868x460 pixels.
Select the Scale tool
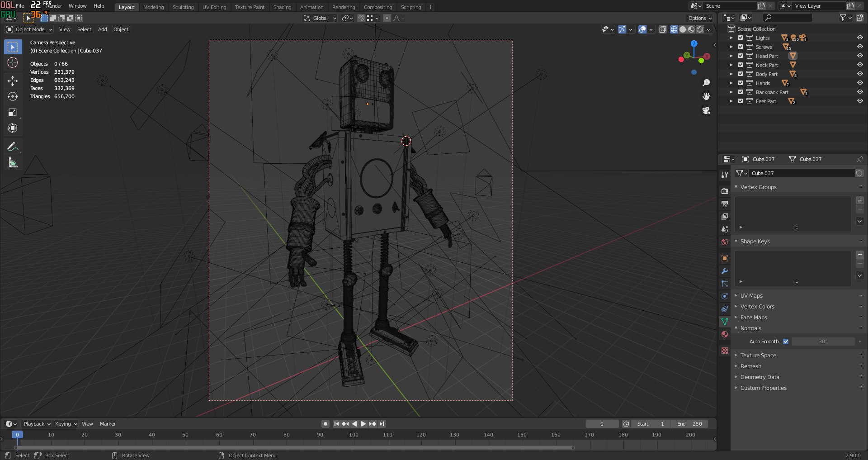point(13,113)
